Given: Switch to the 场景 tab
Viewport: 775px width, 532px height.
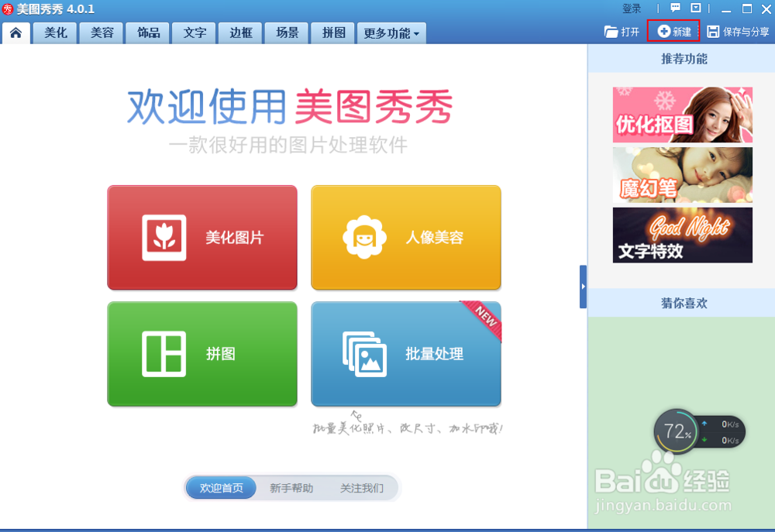Looking at the screenshot, I should pos(288,33).
